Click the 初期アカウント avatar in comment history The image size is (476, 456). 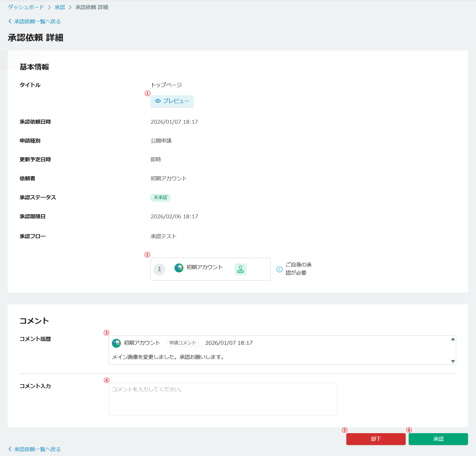click(116, 343)
